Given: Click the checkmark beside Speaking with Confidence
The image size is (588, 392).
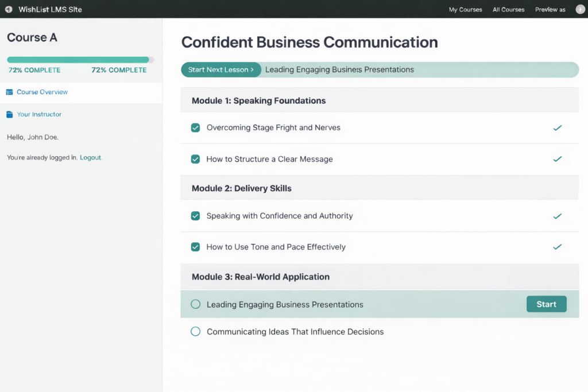Looking at the screenshot, I should (x=558, y=216).
